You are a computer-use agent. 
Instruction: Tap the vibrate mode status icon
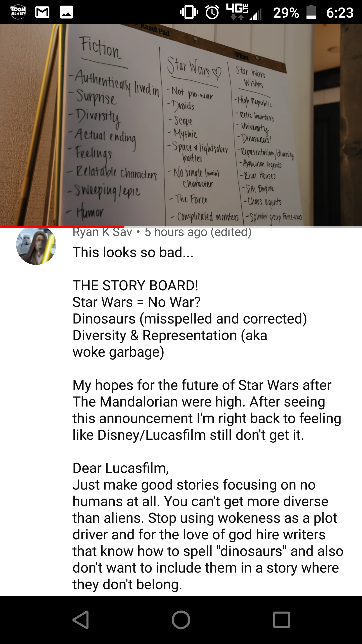tap(189, 12)
